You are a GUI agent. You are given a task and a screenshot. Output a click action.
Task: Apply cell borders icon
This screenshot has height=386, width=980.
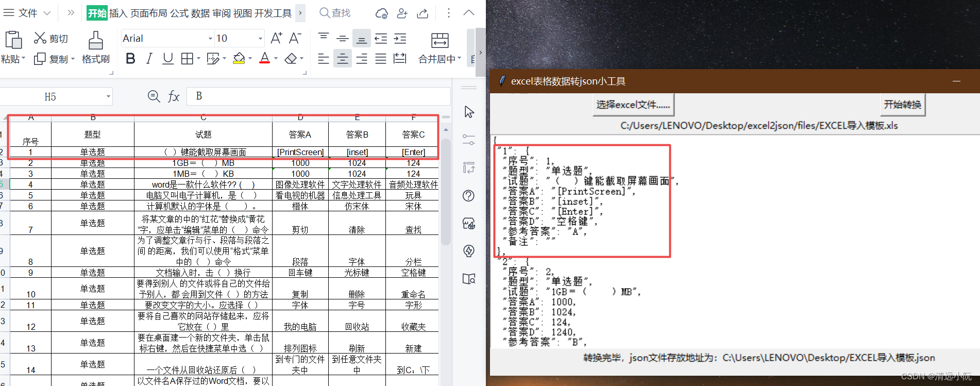pyautogui.click(x=187, y=59)
